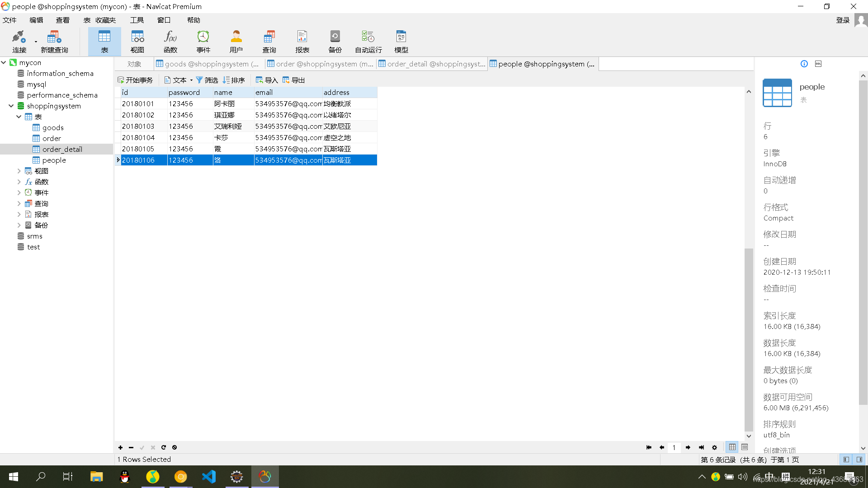Open the 工具 (Tools) menu

point(137,20)
